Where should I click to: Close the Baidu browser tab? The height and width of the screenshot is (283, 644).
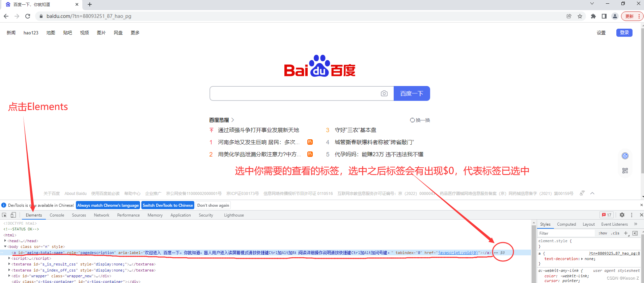77,4
